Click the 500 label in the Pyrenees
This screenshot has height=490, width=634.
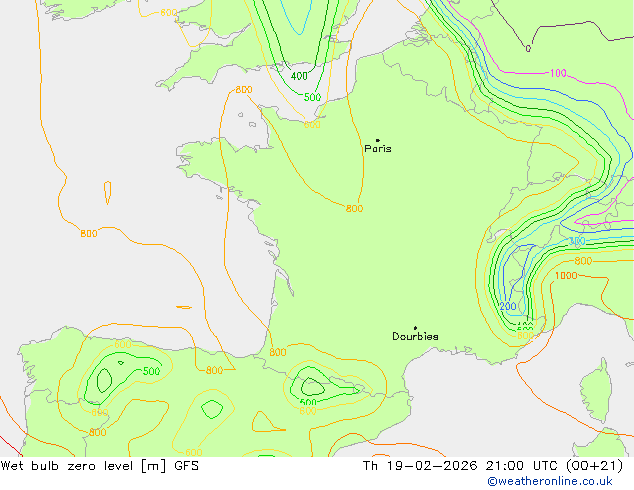click(308, 402)
